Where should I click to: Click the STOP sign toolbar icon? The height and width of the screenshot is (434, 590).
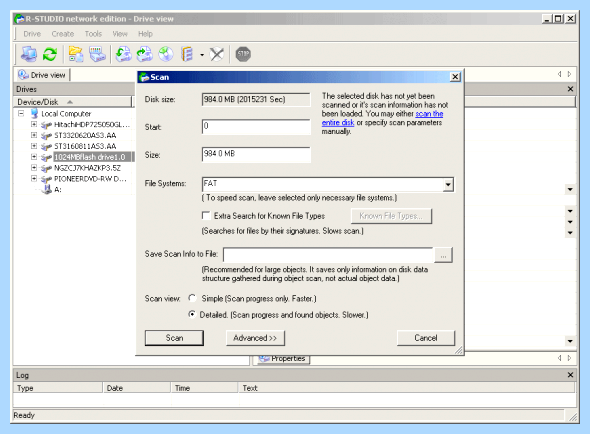(243, 54)
